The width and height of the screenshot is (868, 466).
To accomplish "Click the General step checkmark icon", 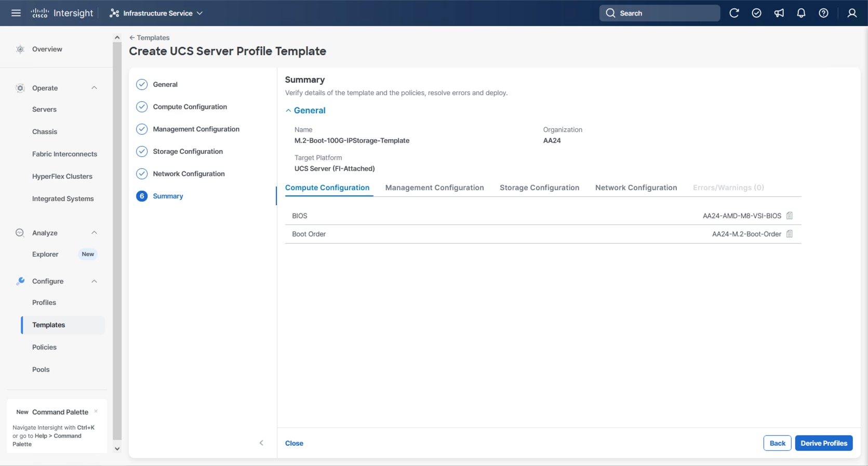I will coord(142,84).
